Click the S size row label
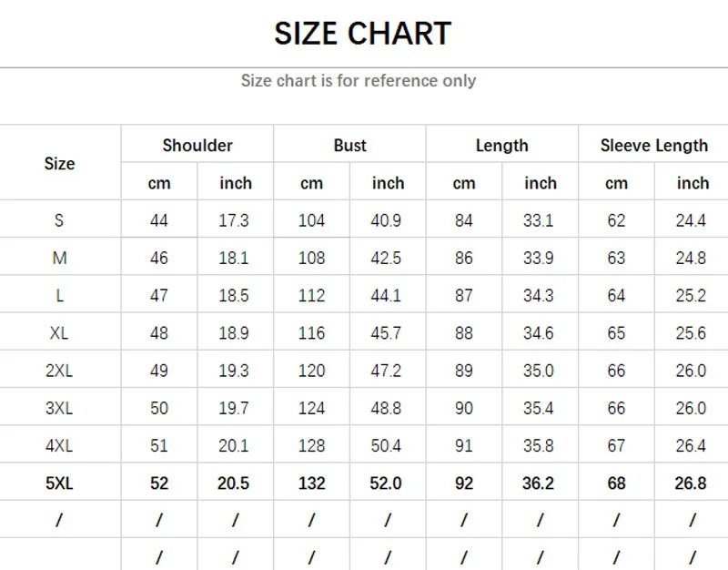This screenshot has height=570, width=728. (x=59, y=220)
